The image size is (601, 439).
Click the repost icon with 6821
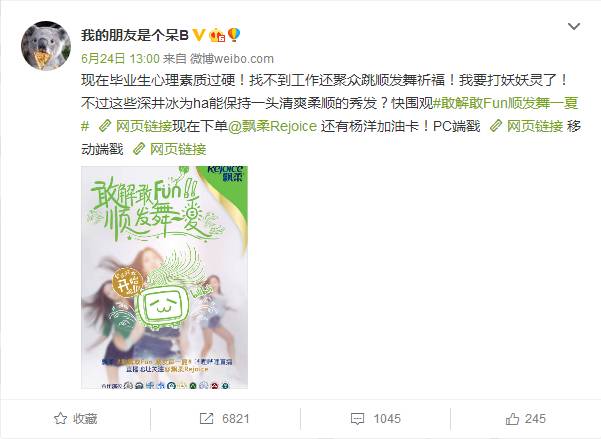click(x=207, y=419)
